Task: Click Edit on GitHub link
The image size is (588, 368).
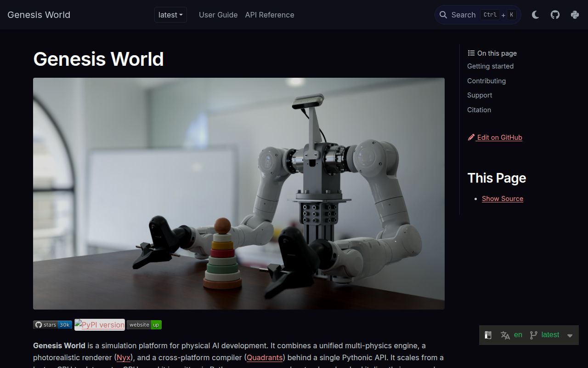Action: [x=495, y=137]
